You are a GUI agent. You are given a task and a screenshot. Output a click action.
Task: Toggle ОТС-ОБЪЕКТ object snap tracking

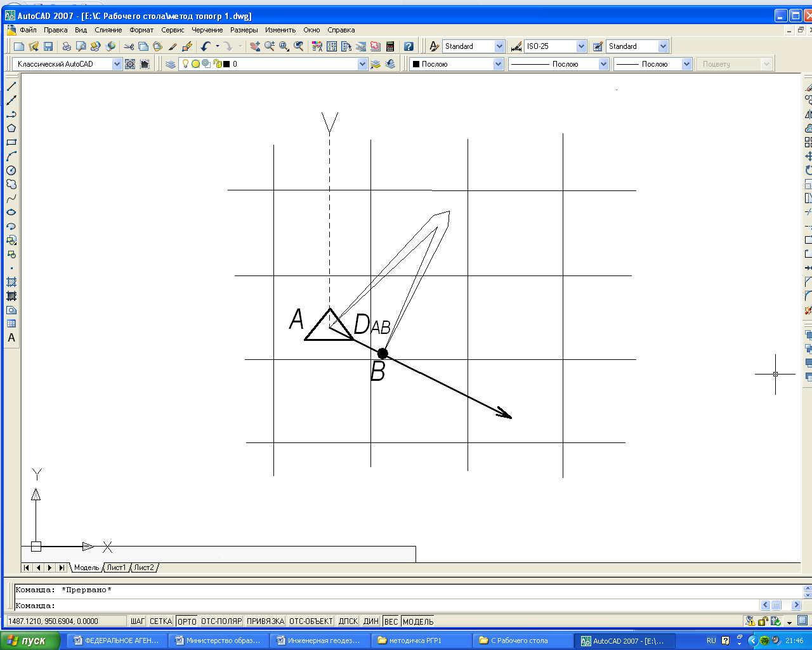[311, 621]
